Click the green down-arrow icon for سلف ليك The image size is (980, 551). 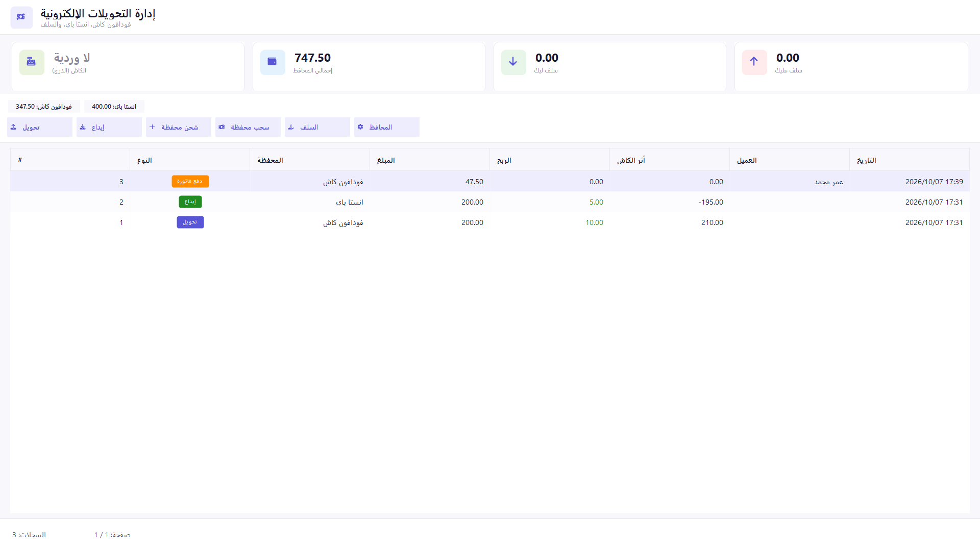click(513, 62)
